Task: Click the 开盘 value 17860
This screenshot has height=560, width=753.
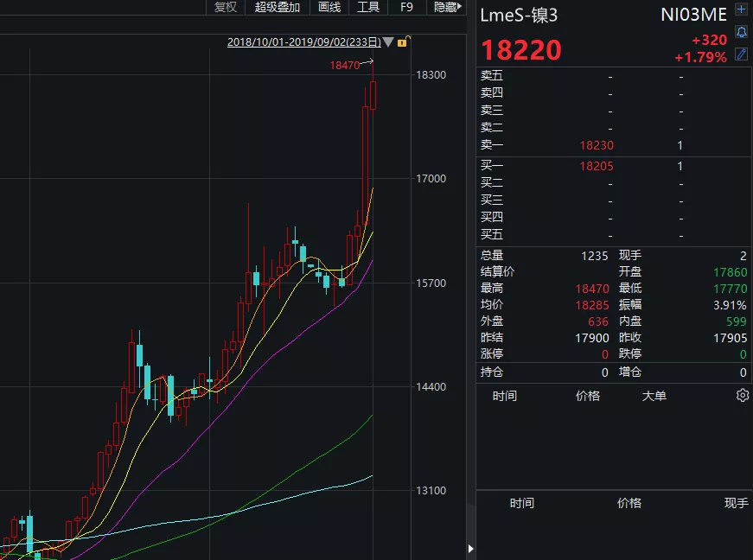Action: click(x=730, y=272)
